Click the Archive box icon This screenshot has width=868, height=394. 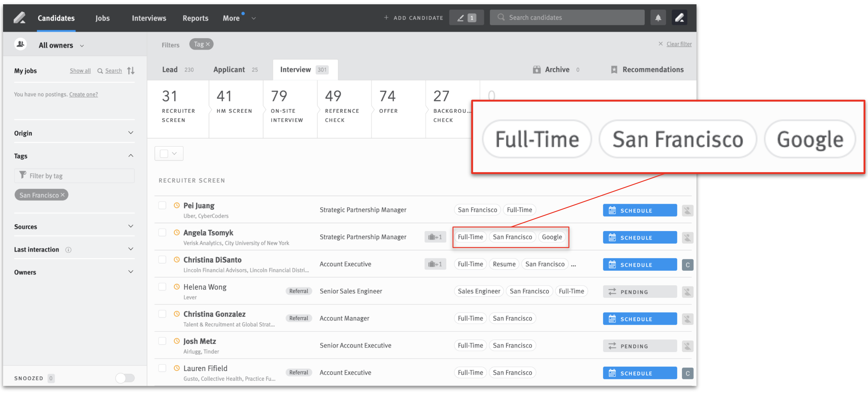pyautogui.click(x=537, y=70)
